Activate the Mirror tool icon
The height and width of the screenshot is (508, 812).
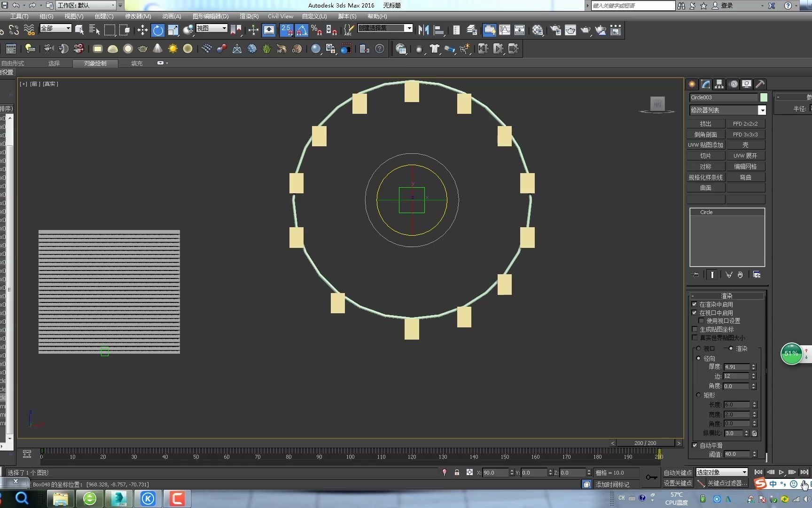pyautogui.click(x=423, y=31)
